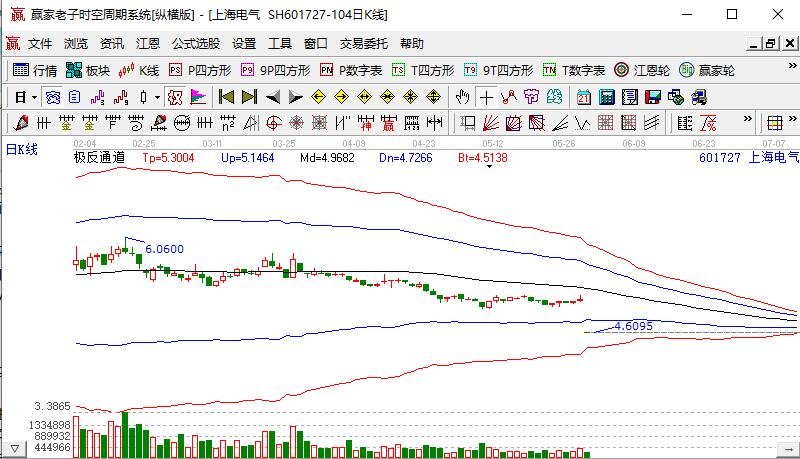800x459 pixels.
Task: Jump to first bar with skip-back icon
Action: (226, 97)
